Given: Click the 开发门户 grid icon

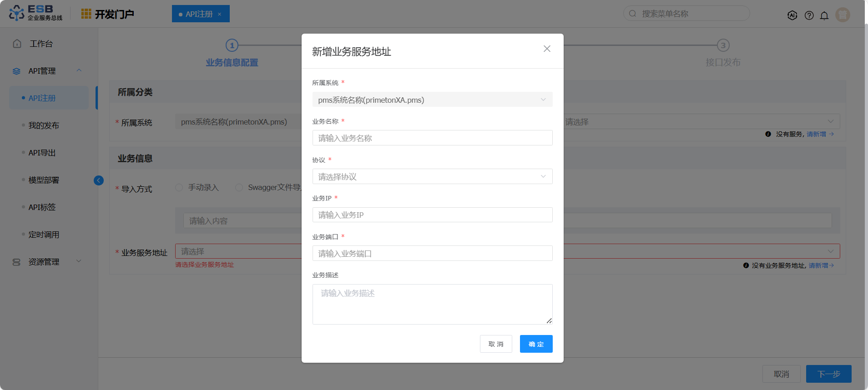Looking at the screenshot, I should [86, 14].
